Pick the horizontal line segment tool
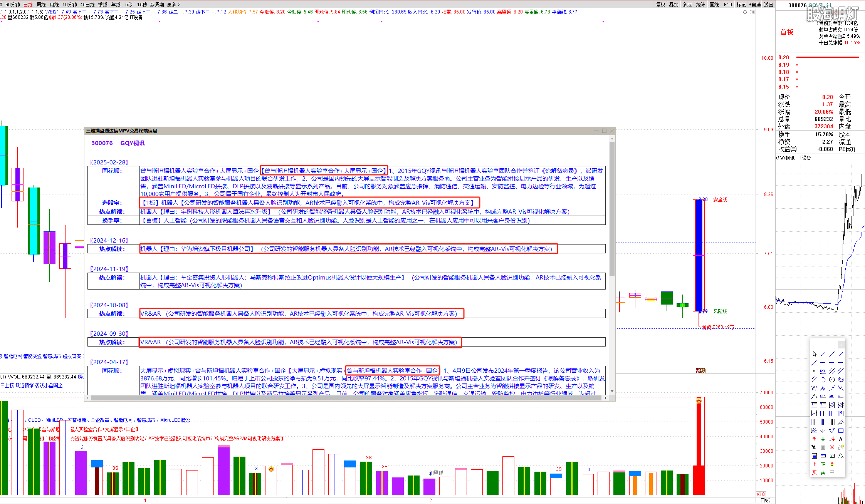Image resolution: width=865 pixels, height=504 pixels. click(x=841, y=362)
